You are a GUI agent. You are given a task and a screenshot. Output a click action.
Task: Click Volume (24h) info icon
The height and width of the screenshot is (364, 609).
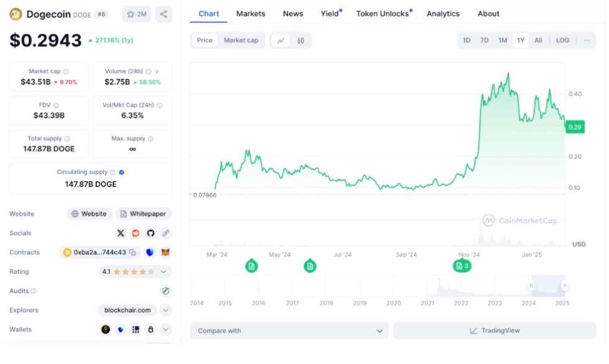(x=149, y=71)
